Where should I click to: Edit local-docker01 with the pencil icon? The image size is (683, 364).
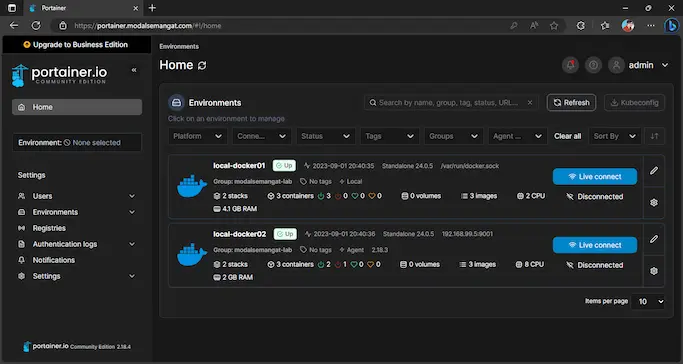coord(654,171)
